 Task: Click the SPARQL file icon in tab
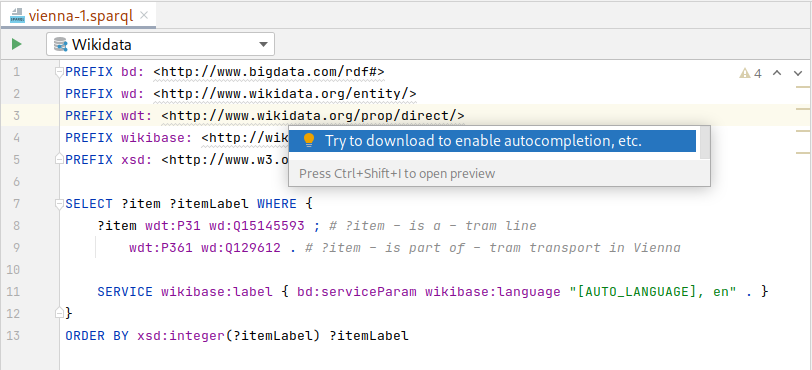pos(17,16)
